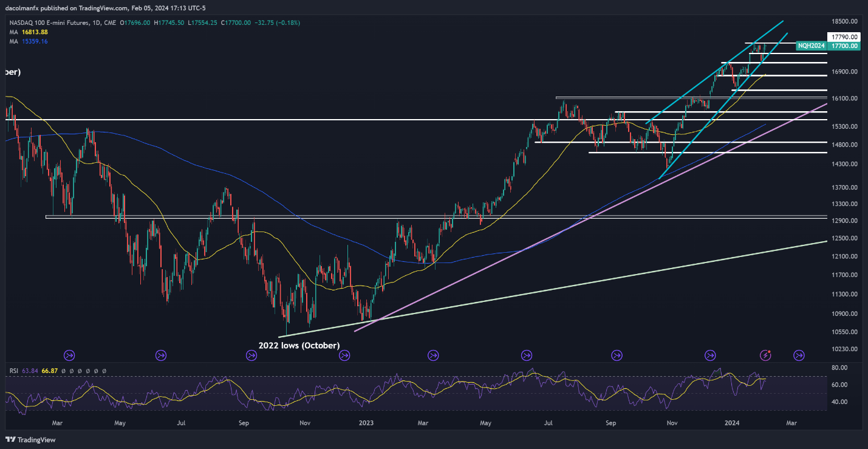Open the lightning event icon with red dot
Viewport: 868px width, 449px height.
(x=766, y=355)
